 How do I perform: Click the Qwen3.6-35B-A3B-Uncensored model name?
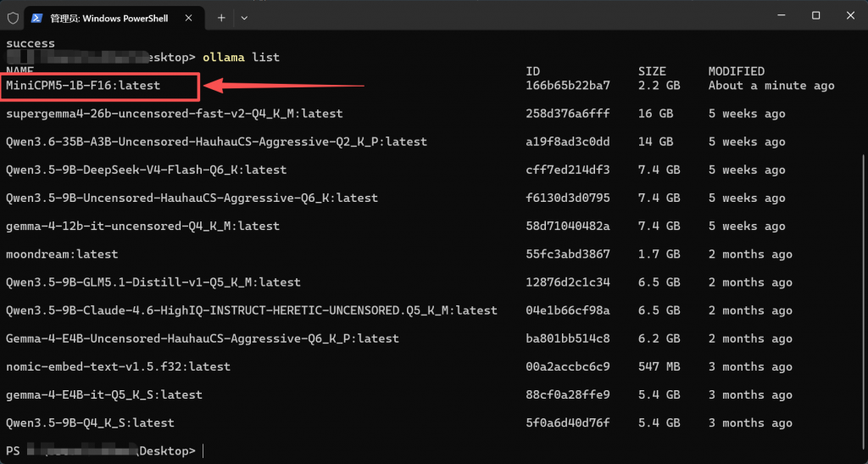tap(216, 142)
